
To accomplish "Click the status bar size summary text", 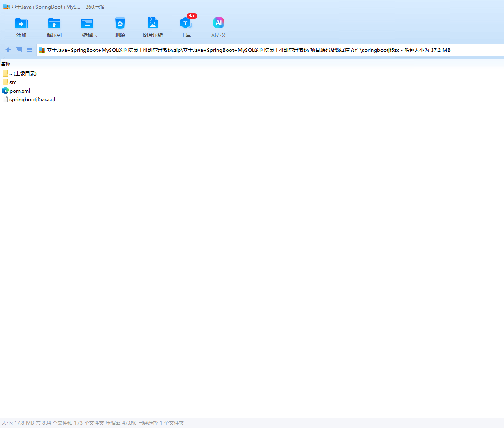I will click(x=92, y=423).
